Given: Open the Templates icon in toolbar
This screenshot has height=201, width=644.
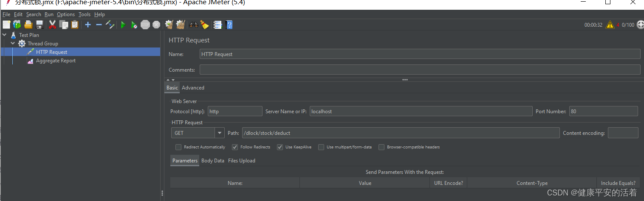Looking at the screenshot, I should pyautogui.click(x=17, y=25).
